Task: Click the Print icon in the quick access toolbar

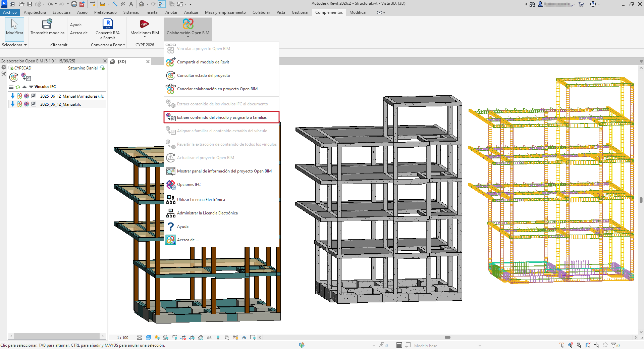Action: (74, 4)
